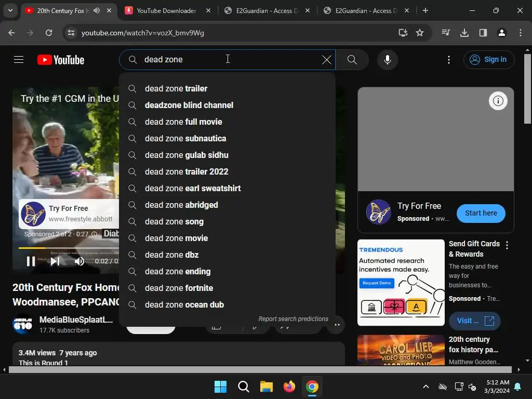Select suggestion 'dead zone gulab sidhu'

pyautogui.click(x=228, y=155)
